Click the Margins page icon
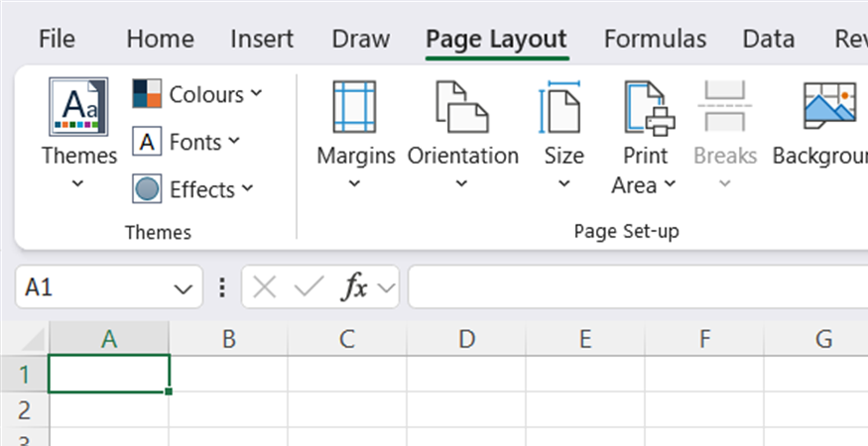The width and height of the screenshot is (868, 446). pyautogui.click(x=354, y=107)
